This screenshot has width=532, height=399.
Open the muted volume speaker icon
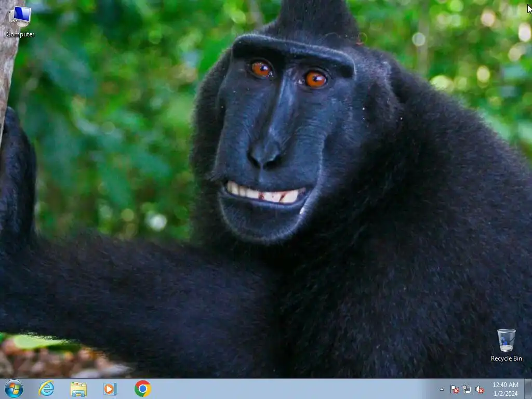pos(480,389)
